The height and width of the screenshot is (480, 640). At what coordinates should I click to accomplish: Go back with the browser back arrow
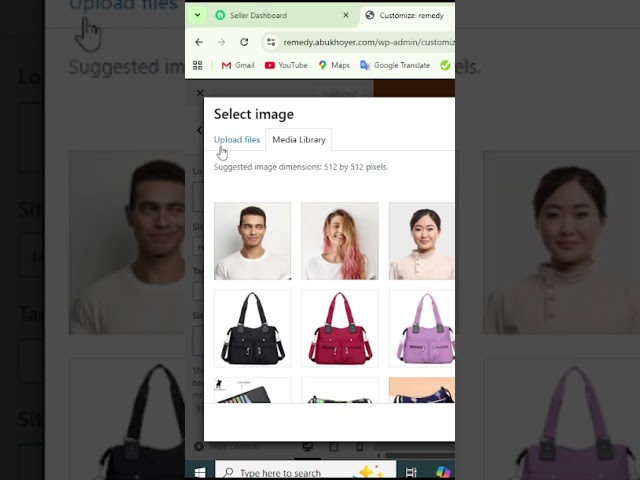pyautogui.click(x=199, y=42)
